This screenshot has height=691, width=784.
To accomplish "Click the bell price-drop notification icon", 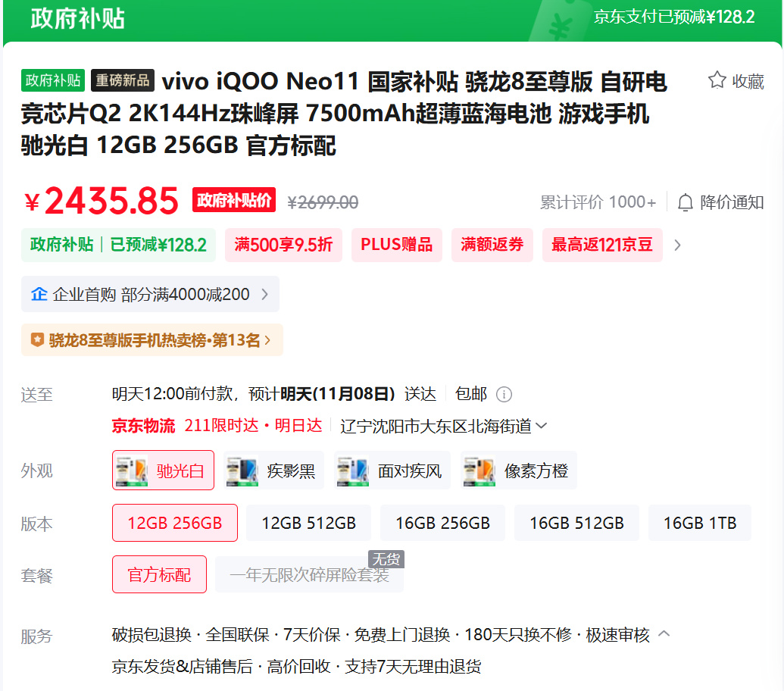I will coord(685,202).
